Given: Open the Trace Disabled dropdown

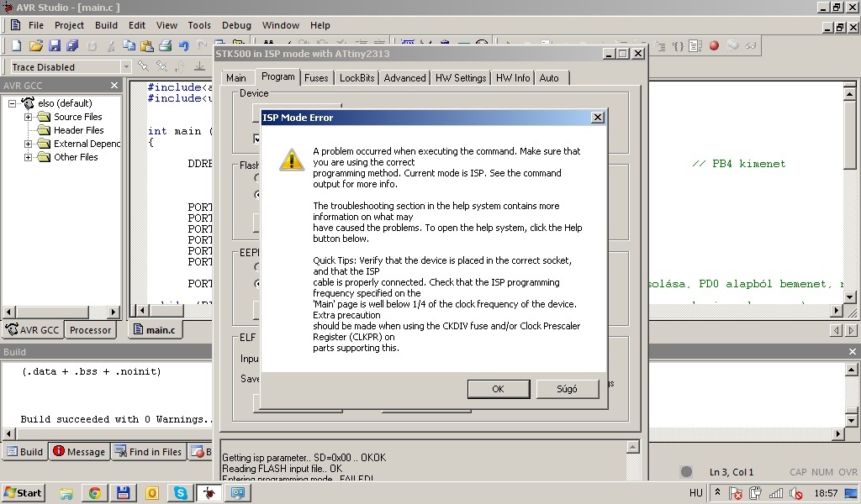Looking at the screenshot, I should click(126, 66).
